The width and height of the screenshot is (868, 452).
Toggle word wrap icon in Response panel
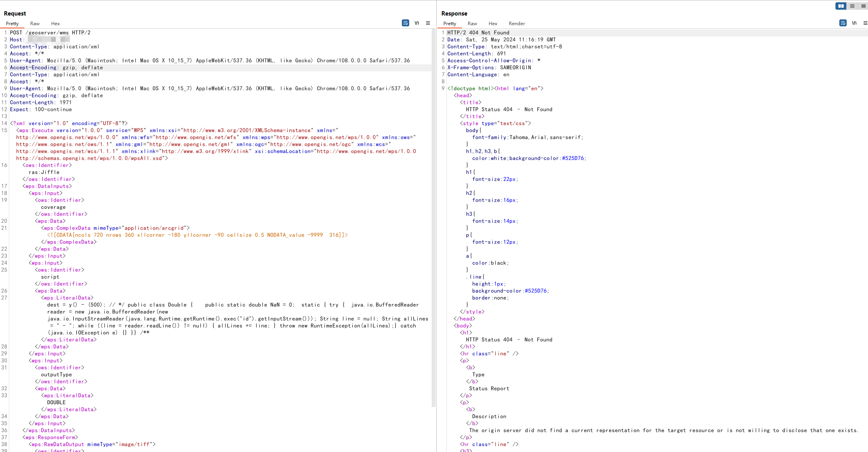click(843, 23)
